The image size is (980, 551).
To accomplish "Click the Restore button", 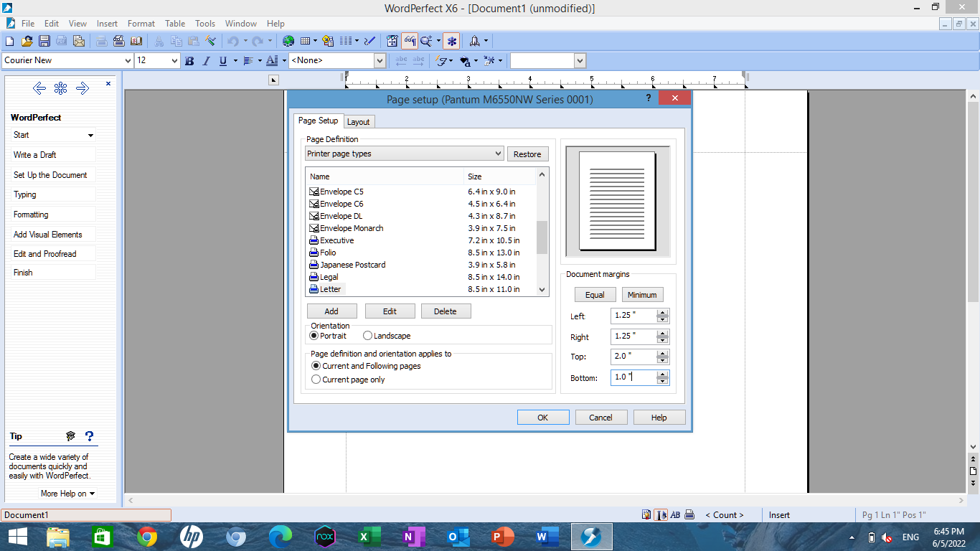I will point(528,154).
